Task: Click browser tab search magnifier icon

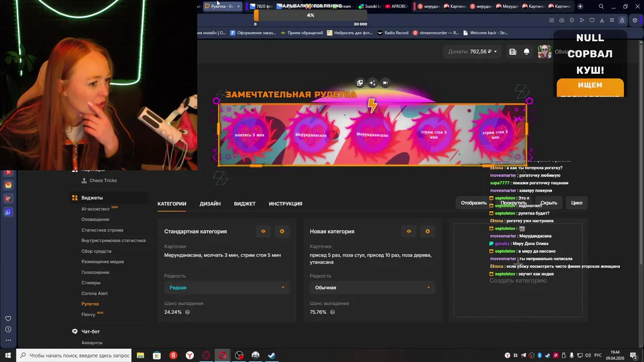Action: [601, 7]
